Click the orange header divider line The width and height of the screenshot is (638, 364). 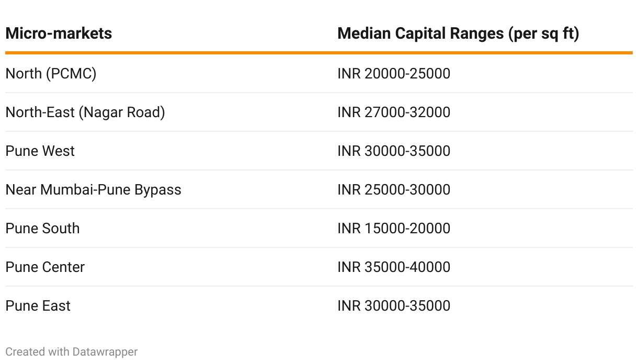[x=319, y=53]
